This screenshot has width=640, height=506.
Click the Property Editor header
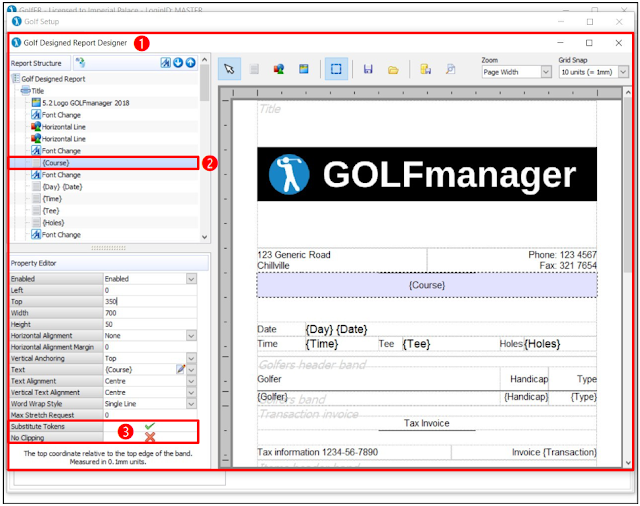[109, 263]
